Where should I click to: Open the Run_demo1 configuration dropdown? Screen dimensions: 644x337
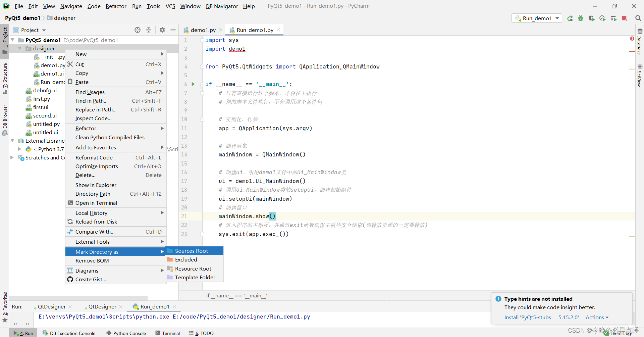(x=537, y=18)
